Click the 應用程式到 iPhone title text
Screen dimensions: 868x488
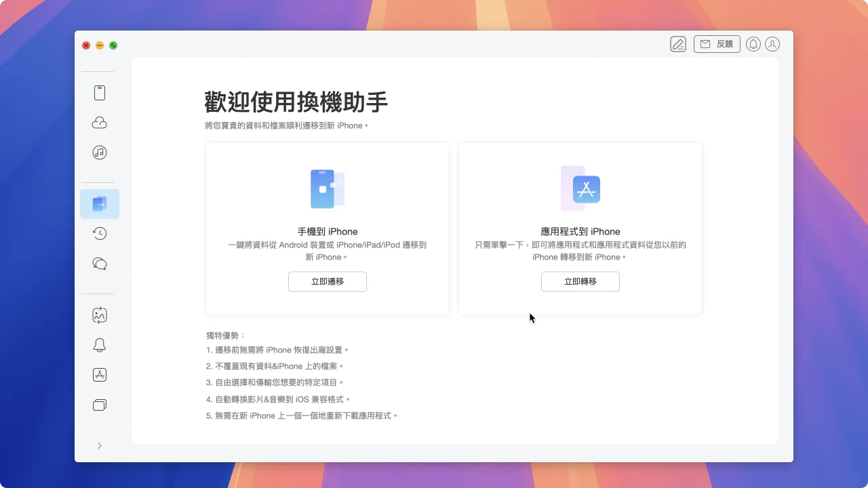click(x=580, y=231)
